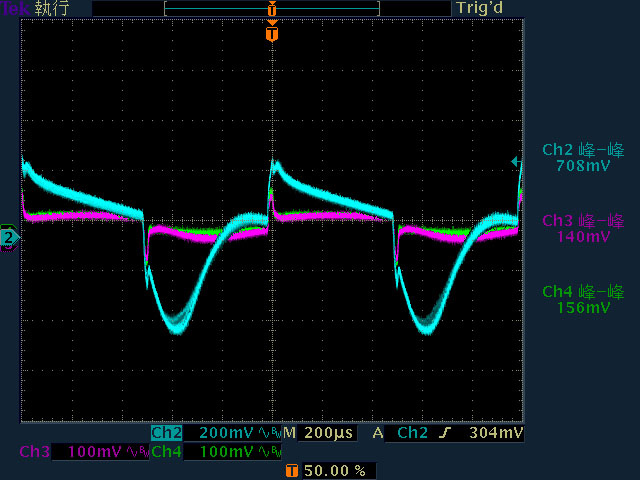Click the orange T icon beside 50.00 %
The height and width of the screenshot is (480, 640).
292,471
